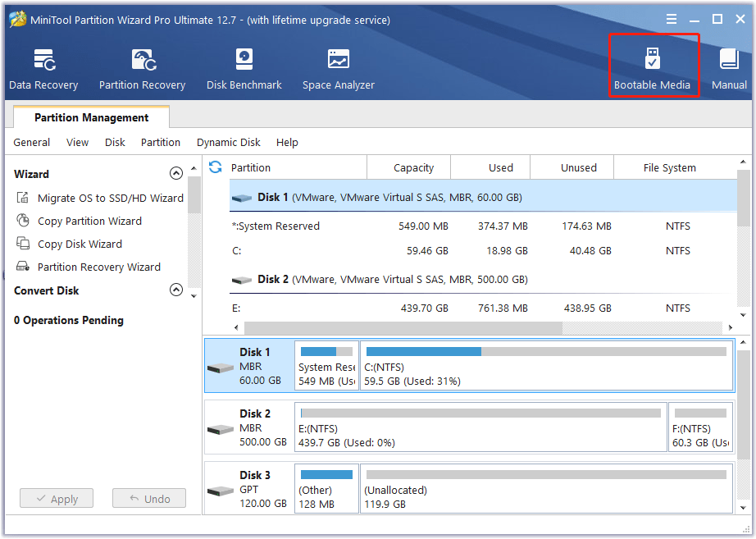Launch the Partition Recovery Wizard

96,267
